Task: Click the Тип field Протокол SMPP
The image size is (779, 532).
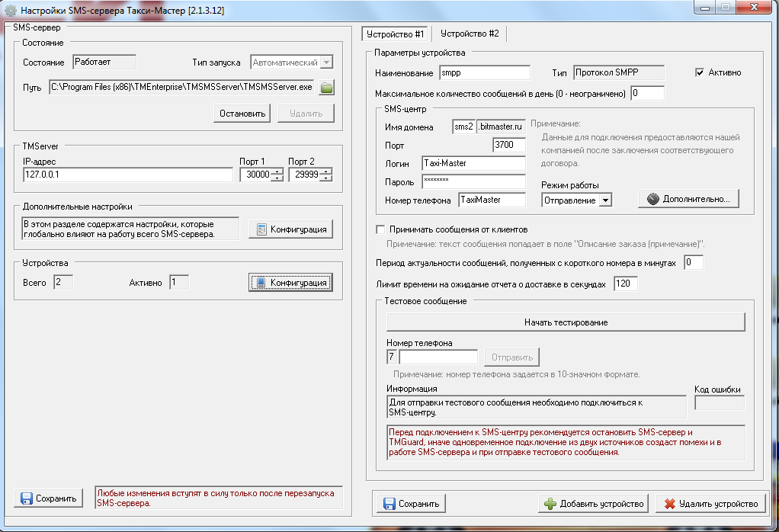Action: (618, 72)
